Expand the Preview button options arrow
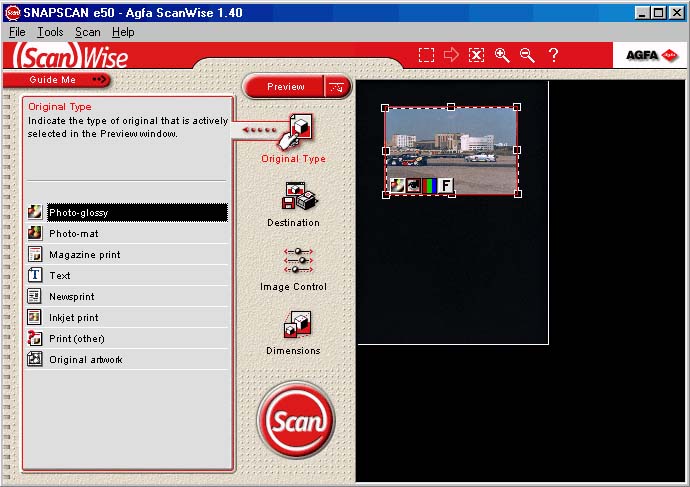Image resolution: width=690 pixels, height=487 pixels. click(x=338, y=87)
